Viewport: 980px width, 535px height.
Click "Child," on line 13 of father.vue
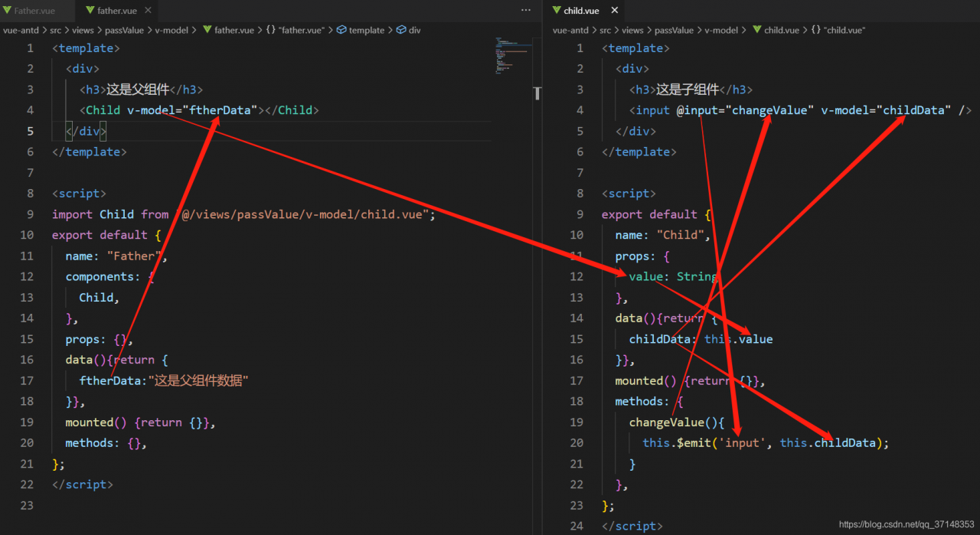(100, 297)
